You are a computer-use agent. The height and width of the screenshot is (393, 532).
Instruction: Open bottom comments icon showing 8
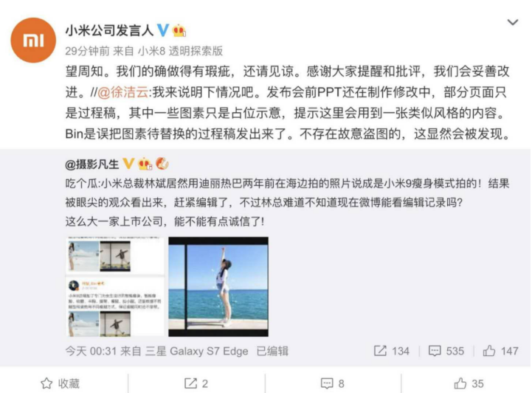point(333,383)
